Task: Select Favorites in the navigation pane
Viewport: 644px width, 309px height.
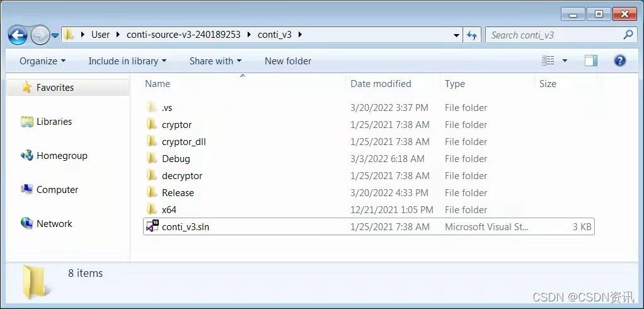Action: pos(55,88)
